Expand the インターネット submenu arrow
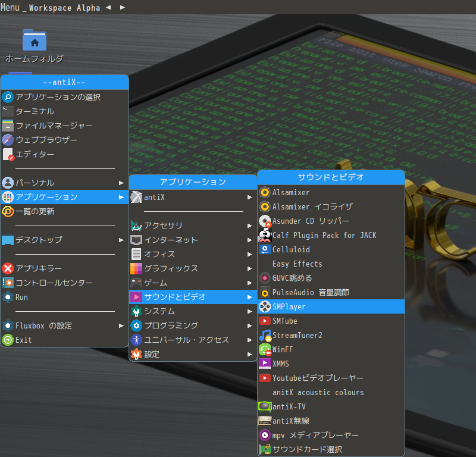Viewport: 476px width, 457px height. coord(249,240)
